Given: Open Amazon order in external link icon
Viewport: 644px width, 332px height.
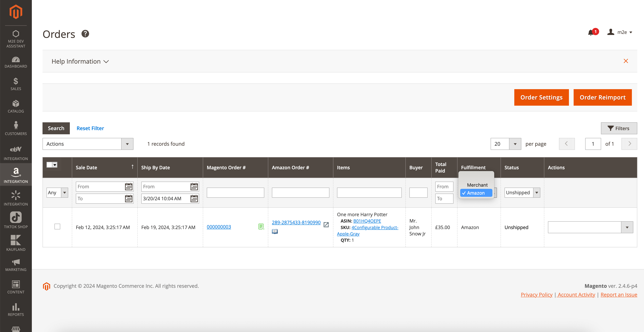Looking at the screenshot, I should coord(326,225).
